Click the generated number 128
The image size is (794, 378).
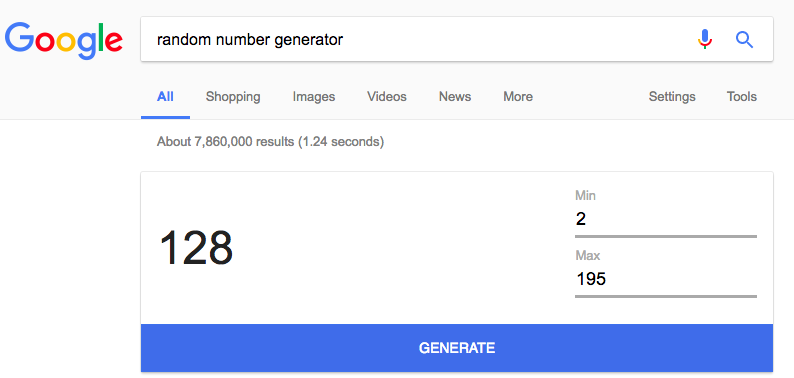pos(196,248)
